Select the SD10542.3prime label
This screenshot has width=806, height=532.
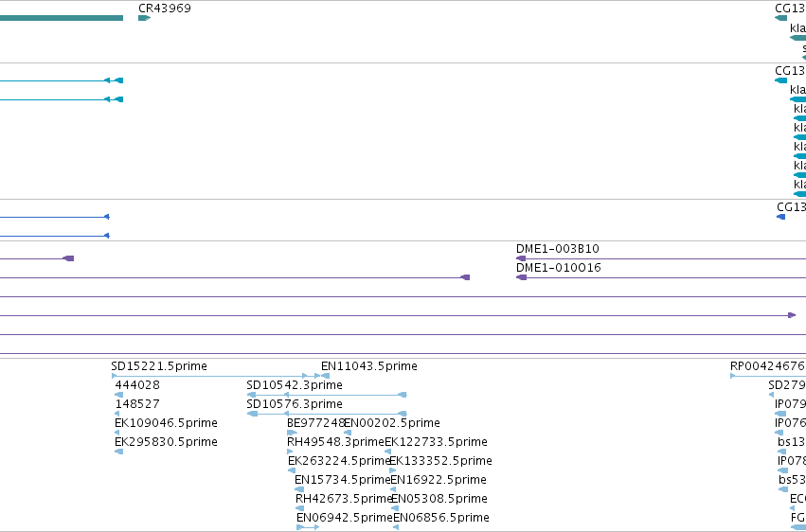295,385
